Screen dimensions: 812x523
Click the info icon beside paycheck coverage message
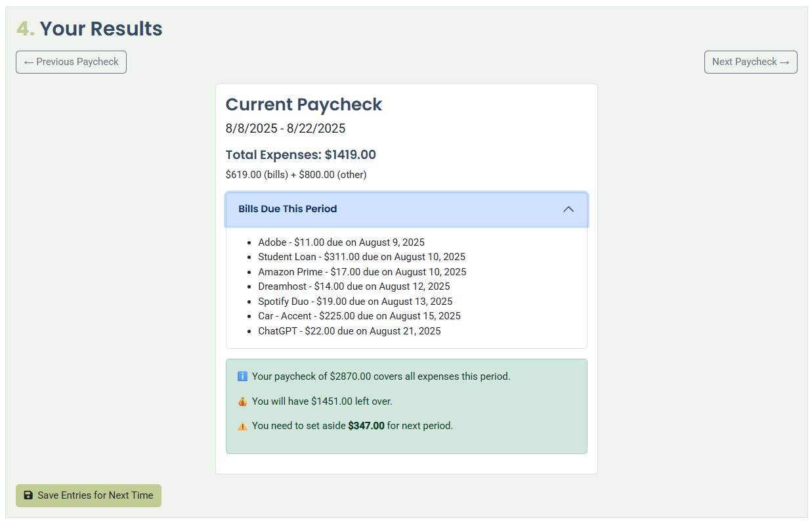pyautogui.click(x=242, y=376)
